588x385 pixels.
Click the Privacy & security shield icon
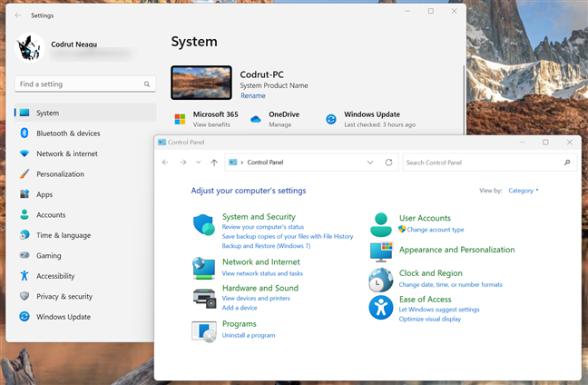coord(24,296)
